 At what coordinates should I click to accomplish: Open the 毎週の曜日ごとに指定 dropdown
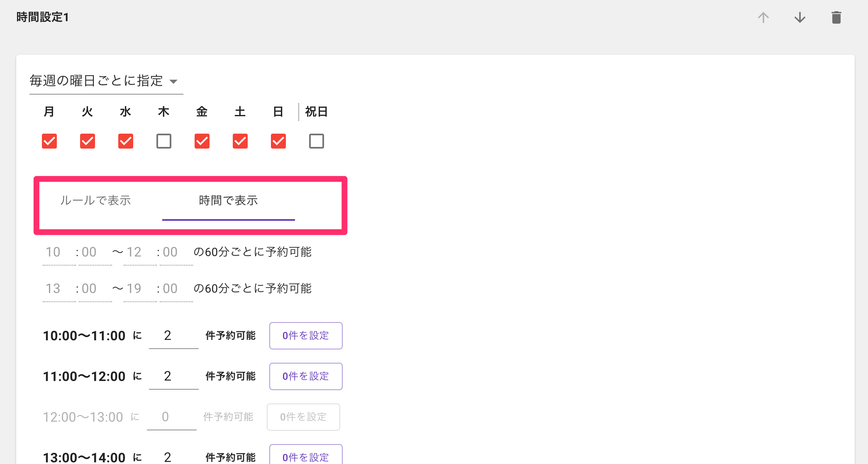(106, 81)
